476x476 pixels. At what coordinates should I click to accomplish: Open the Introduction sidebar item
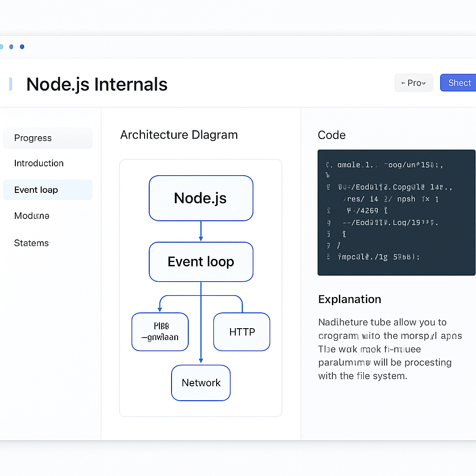click(39, 163)
